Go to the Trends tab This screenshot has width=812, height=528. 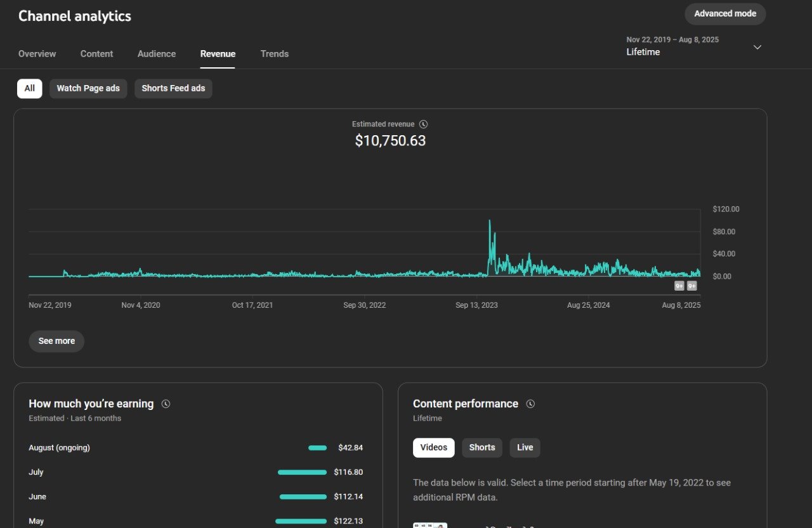tap(274, 54)
